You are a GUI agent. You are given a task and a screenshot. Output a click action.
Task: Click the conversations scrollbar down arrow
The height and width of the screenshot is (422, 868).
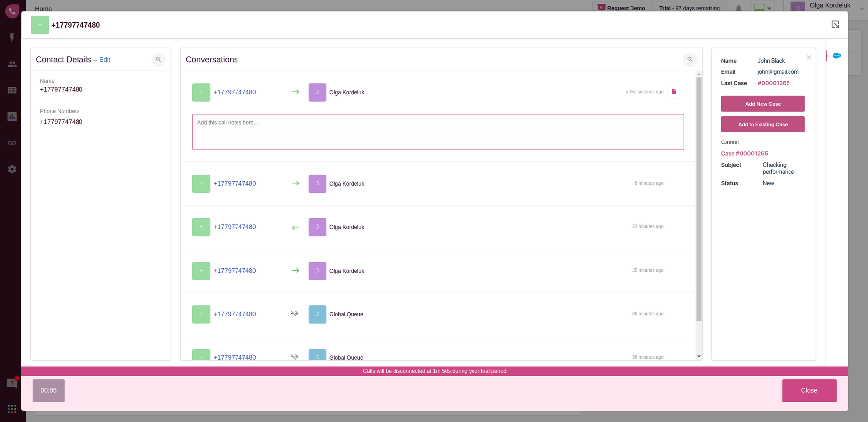click(699, 356)
